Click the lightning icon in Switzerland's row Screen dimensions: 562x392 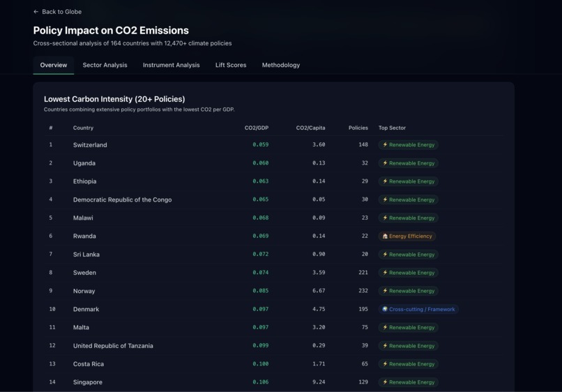[385, 144]
